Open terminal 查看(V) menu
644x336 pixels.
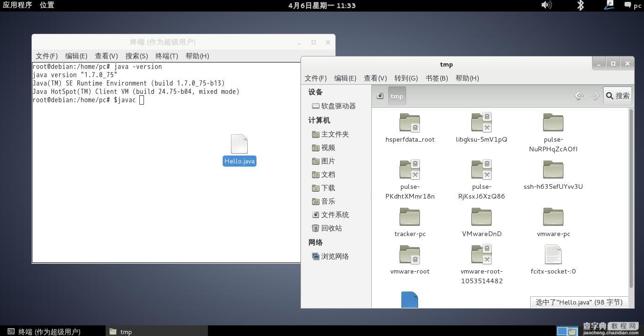click(x=106, y=56)
